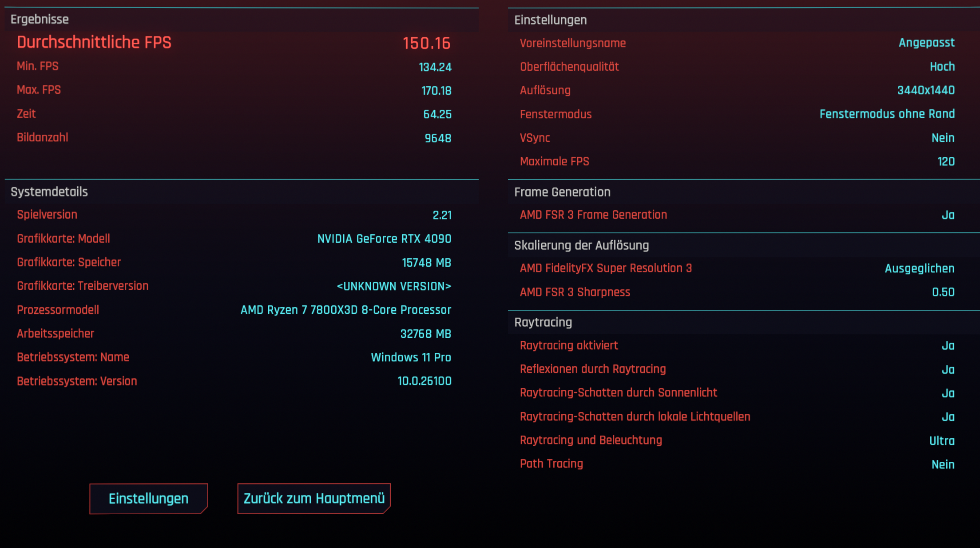Click the Auflösung value 3440x1440
The width and height of the screenshot is (980, 548).
(x=925, y=91)
